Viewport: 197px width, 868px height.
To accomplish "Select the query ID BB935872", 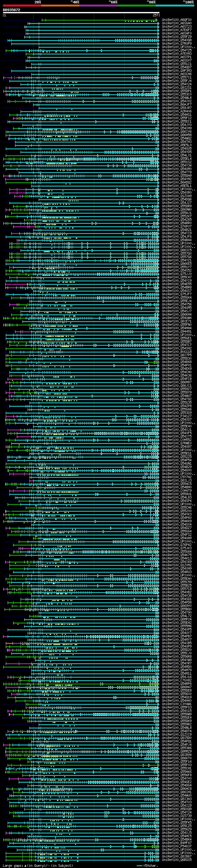I will pos(11,10).
